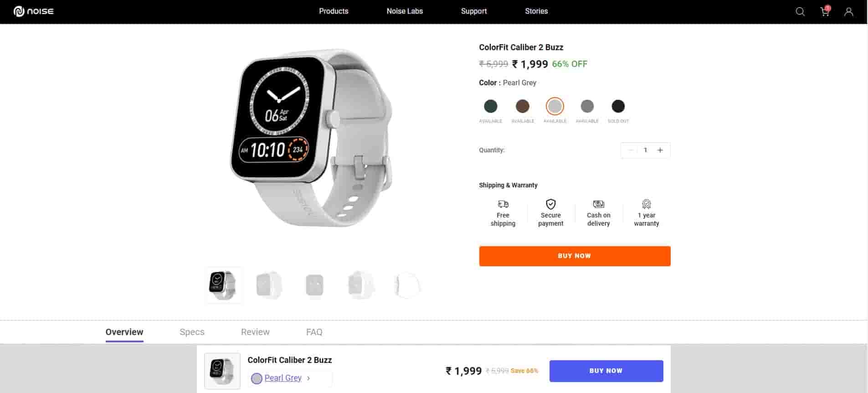
Task: Click the 1 year warranty badge icon
Action: coord(646,204)
